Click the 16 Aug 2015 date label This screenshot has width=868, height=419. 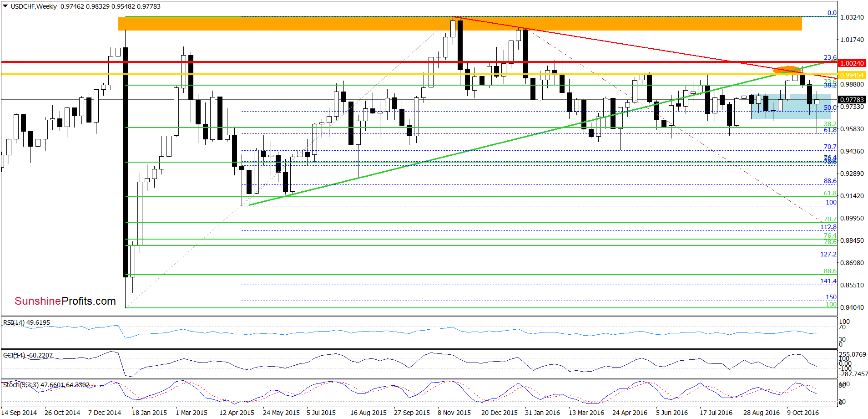click(x=368, y=413)
